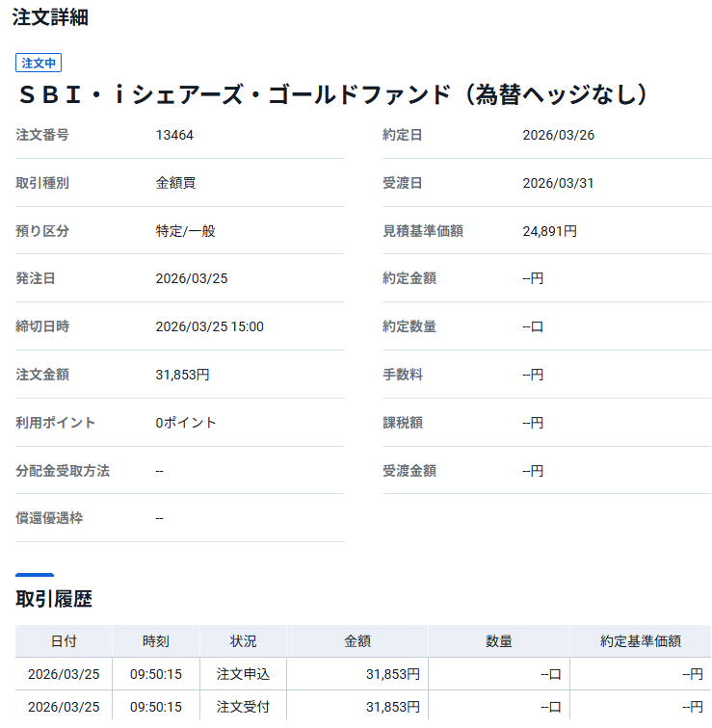The height and width of the screenshot is (728, 712).
Task: Click the 約定日 value 2026/03/26
Action: [x=558, y=135]
